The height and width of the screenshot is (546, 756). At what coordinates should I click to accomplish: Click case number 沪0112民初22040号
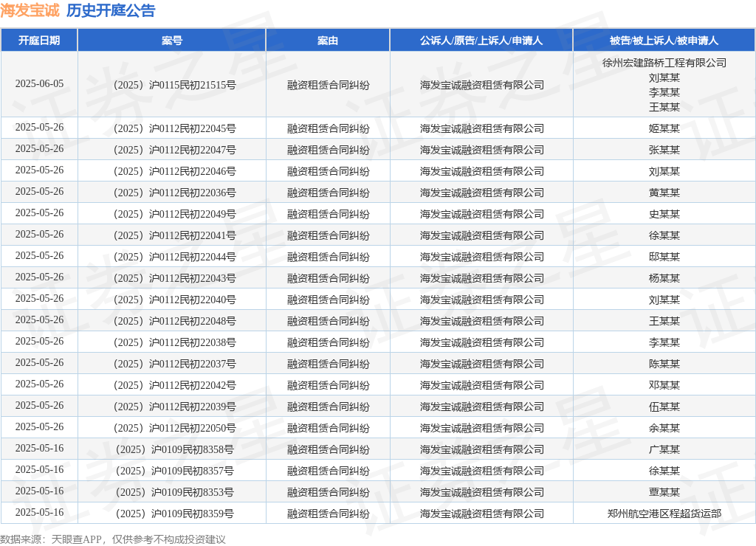(174, 300)
